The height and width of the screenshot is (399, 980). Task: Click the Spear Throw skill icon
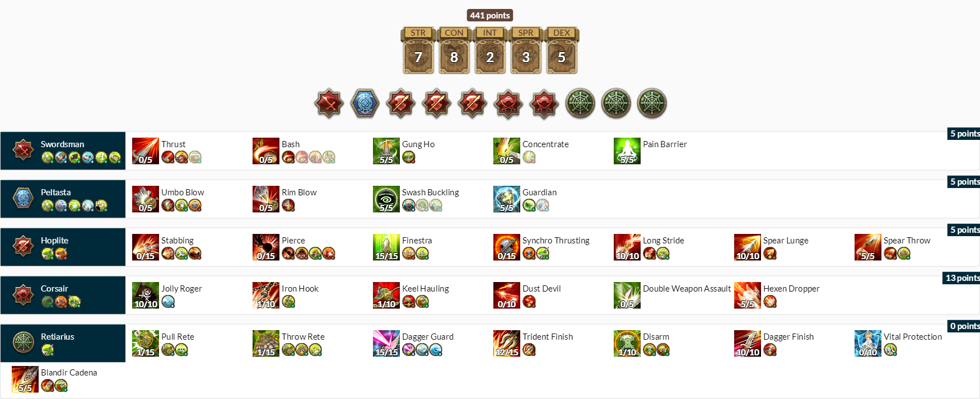868,247
